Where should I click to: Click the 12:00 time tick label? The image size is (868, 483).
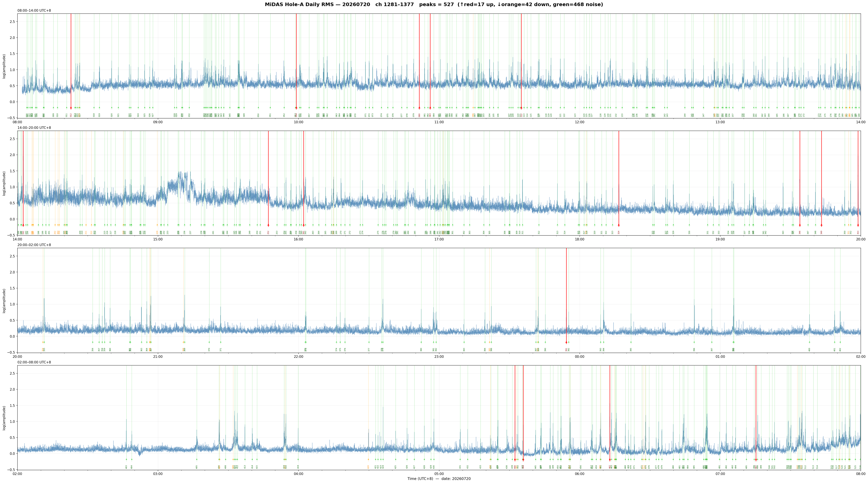pyautogui.click(x=580, y=122)
